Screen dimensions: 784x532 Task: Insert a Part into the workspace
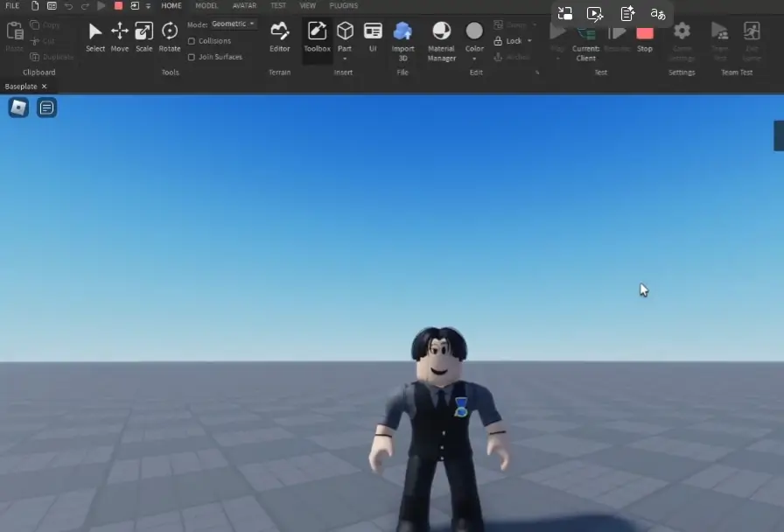[345, 33]
